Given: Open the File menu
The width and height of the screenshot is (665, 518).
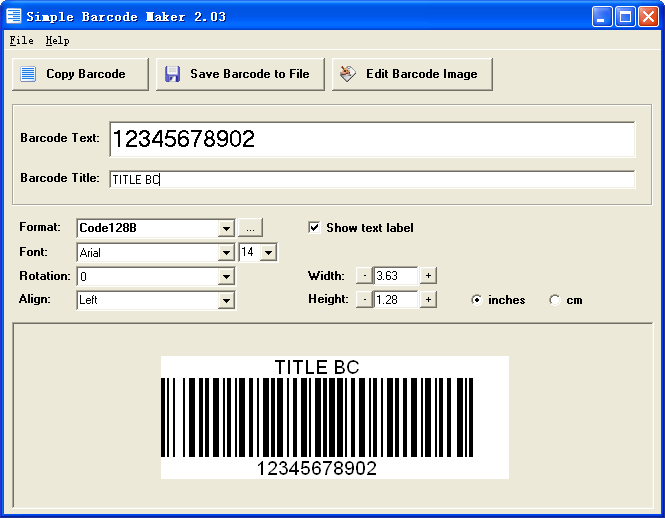Looking at the screenshot, I should pos(21,40).
